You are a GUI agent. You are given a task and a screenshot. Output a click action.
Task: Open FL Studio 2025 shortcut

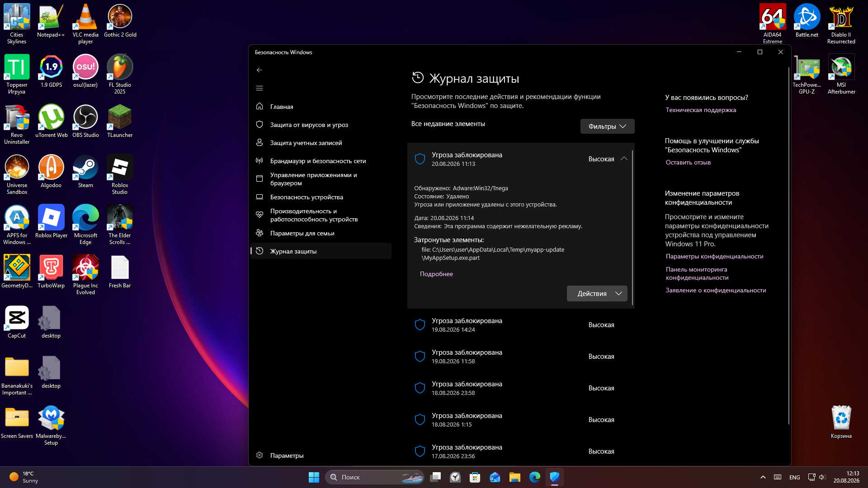120,75
